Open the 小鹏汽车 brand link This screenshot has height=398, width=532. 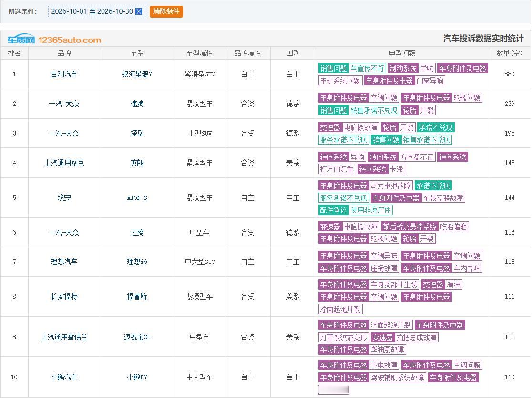(x=64, y=377)
